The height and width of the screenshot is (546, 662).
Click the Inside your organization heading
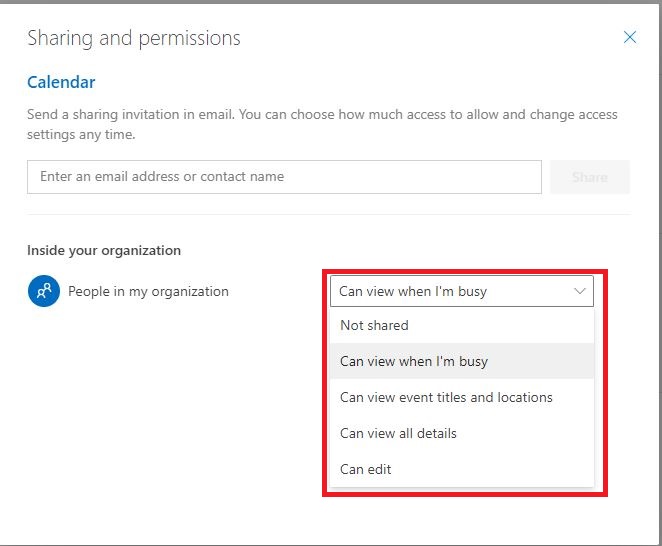click(104, 250)
